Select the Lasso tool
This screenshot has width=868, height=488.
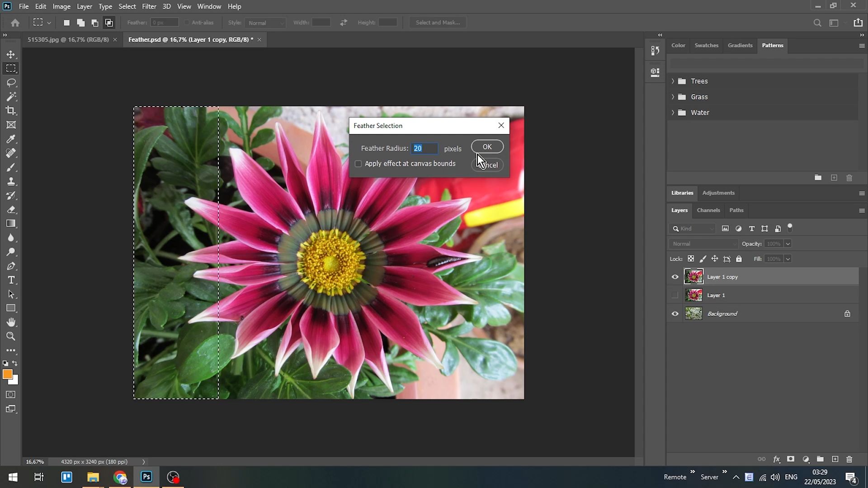(x=11, y=82)
